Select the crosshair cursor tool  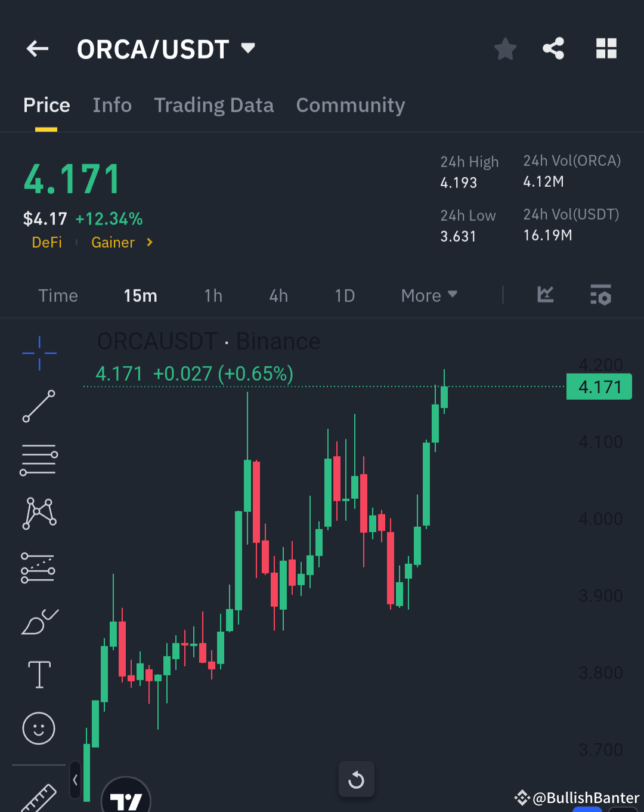point(38,353)
